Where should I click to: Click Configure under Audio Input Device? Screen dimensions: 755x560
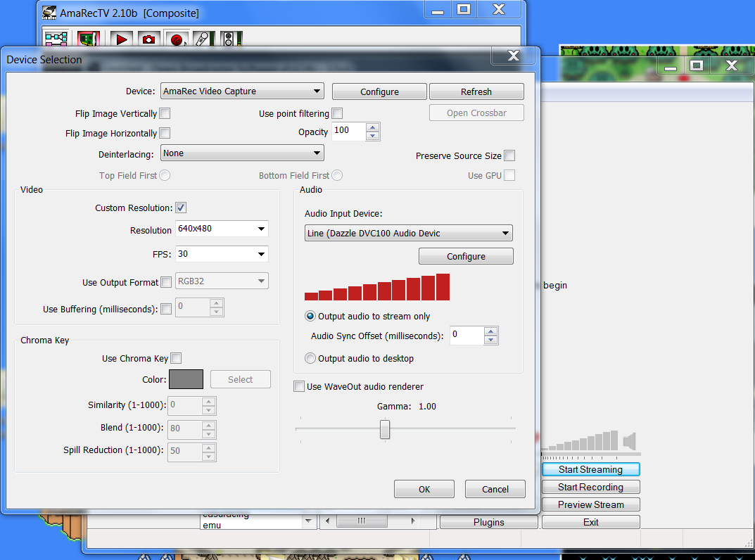coord(466,256)
